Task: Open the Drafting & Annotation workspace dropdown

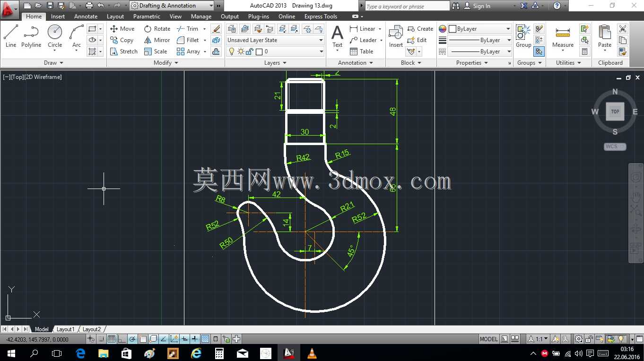Action: click(x=172, y=6)
